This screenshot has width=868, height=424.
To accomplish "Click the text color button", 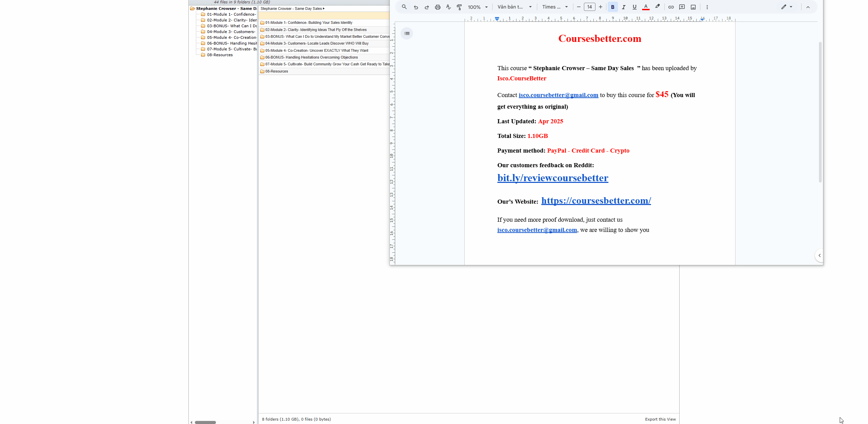I will click(646, 7).
